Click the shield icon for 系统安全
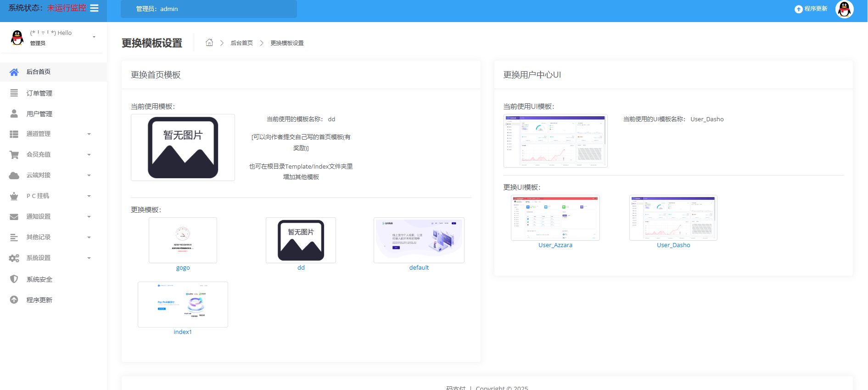 [14, 279]
